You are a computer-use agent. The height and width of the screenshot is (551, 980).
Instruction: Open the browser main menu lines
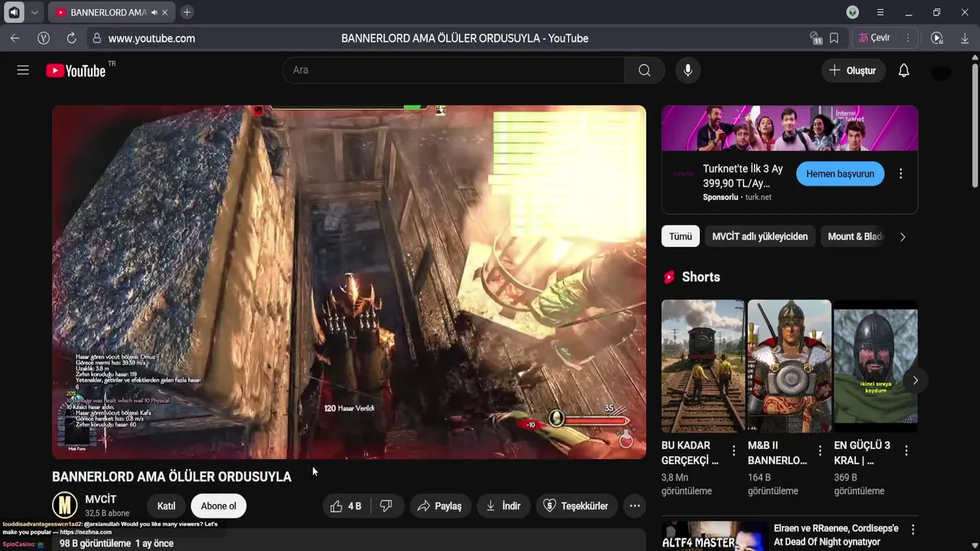(880, 12)
